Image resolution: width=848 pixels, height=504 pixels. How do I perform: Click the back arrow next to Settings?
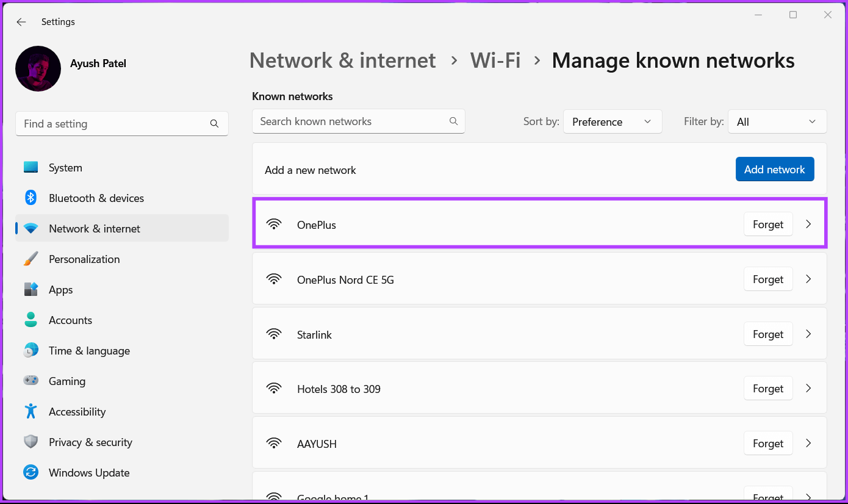tap(21, 22)
